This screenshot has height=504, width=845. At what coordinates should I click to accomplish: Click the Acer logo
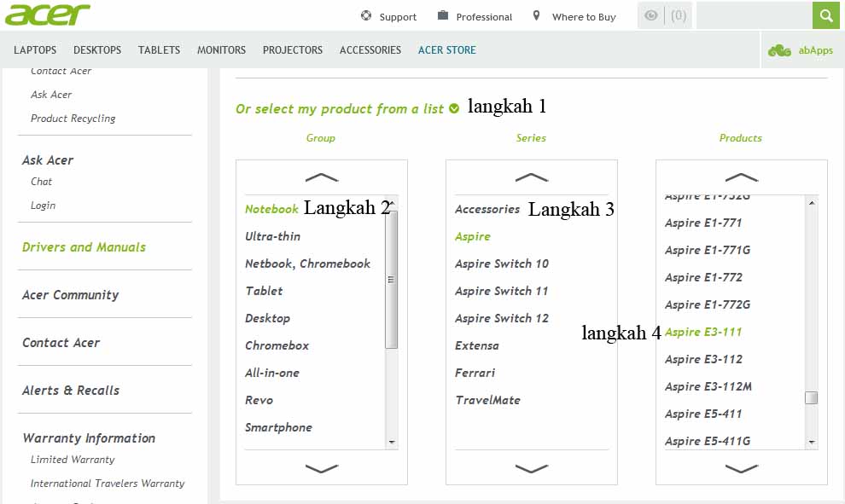[47, 14]
